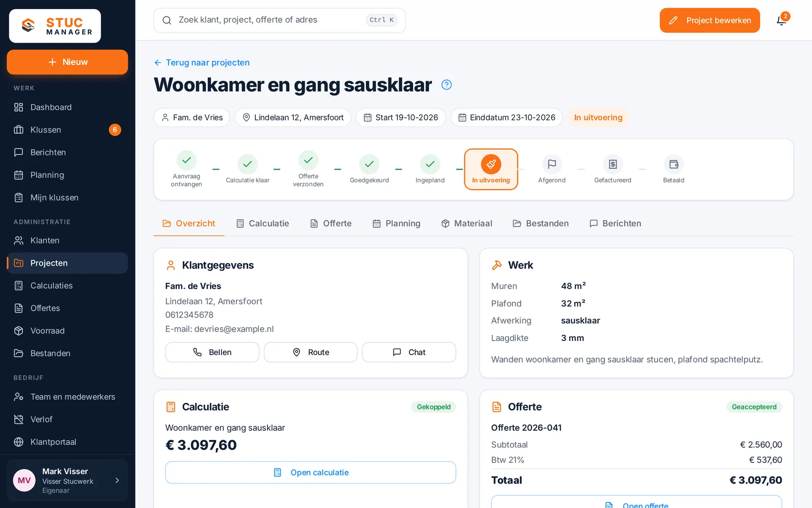Click the help icon next to project title
The image size is (812, 508).
(447, 85)
